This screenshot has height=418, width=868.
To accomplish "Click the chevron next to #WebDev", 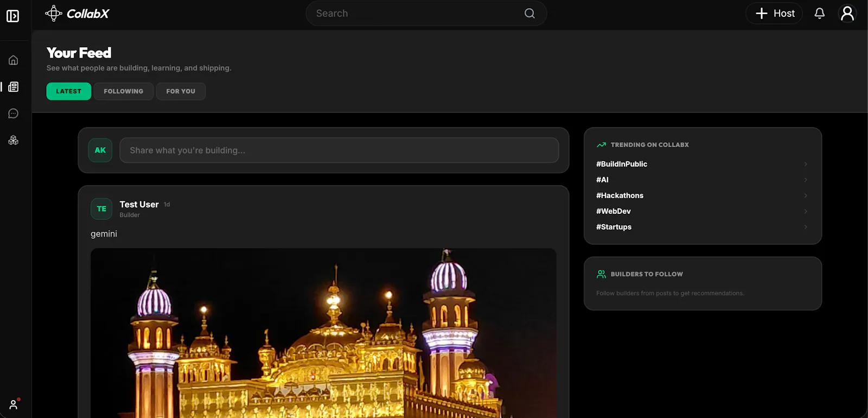I will point(806,211).
